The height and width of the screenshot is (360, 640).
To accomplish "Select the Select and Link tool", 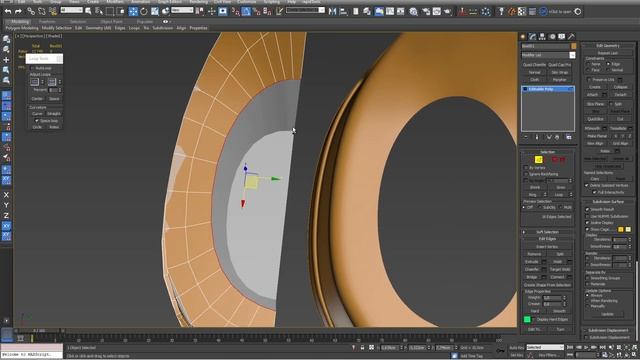I will (31, 11).
